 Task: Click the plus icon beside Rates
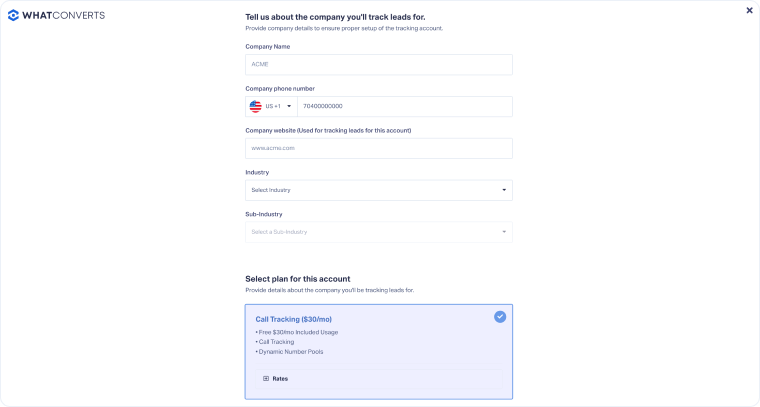click(266, 379)
